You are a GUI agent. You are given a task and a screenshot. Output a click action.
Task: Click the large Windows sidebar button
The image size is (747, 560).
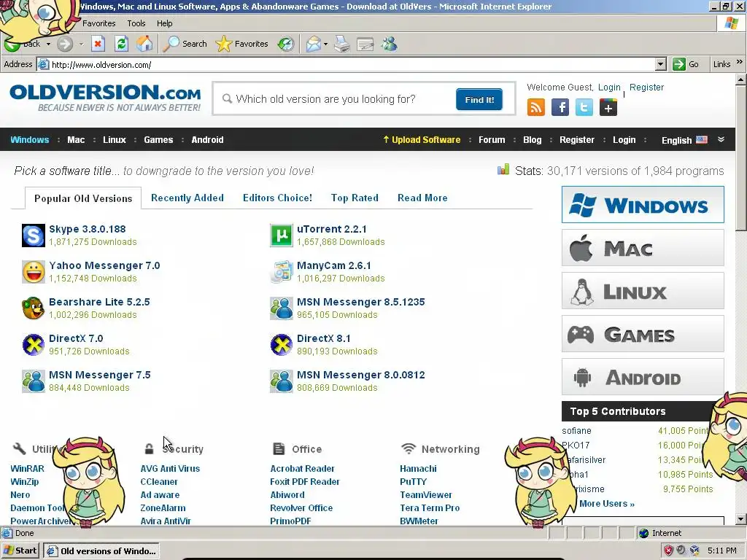(x=643, y=205)
